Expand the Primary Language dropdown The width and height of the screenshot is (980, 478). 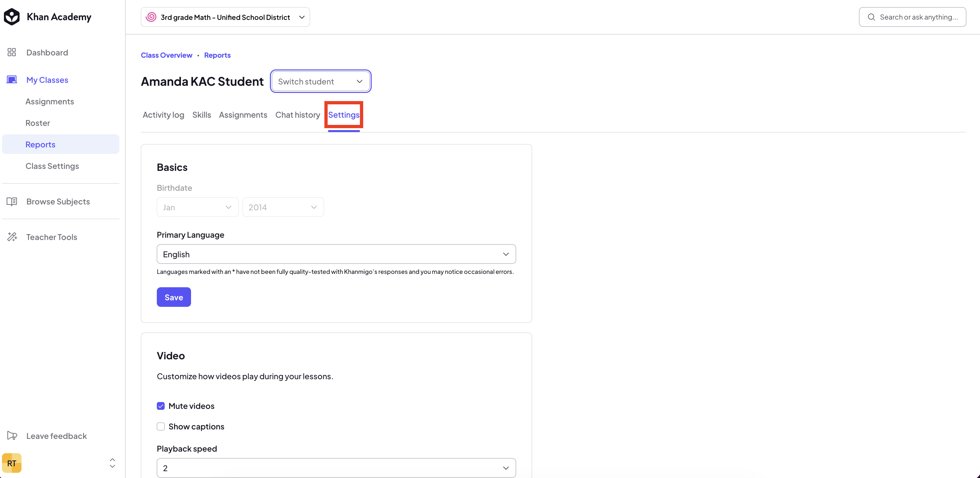point(336,254)
